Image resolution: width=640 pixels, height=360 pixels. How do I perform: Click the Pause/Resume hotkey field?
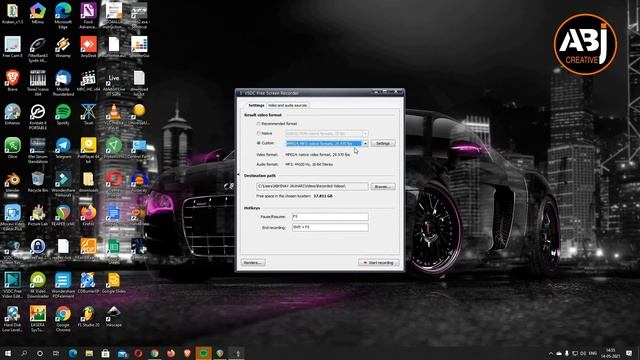pos(330,217)
